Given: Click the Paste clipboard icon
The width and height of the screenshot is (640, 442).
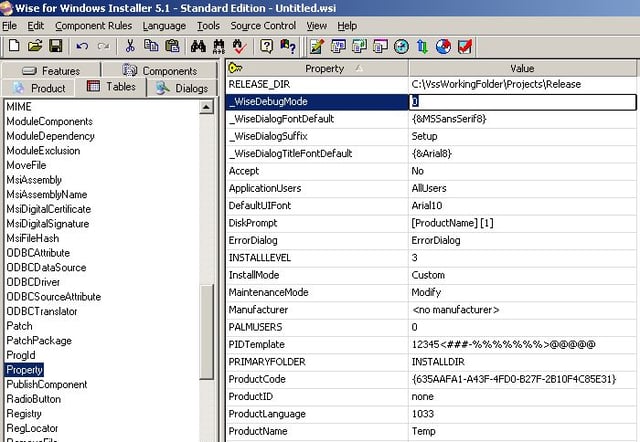Looking at the screenshot, I should (172, 45).
